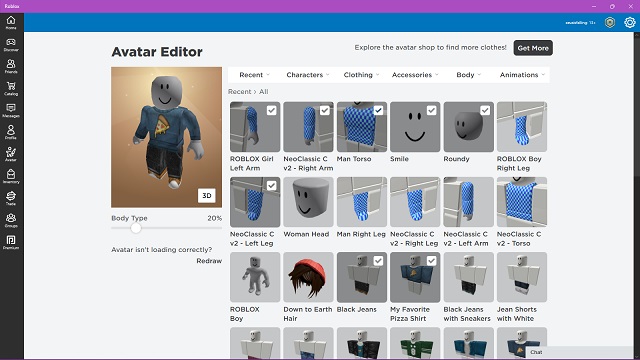Click 'Explore the avatar shop' text

click(430, 47)
